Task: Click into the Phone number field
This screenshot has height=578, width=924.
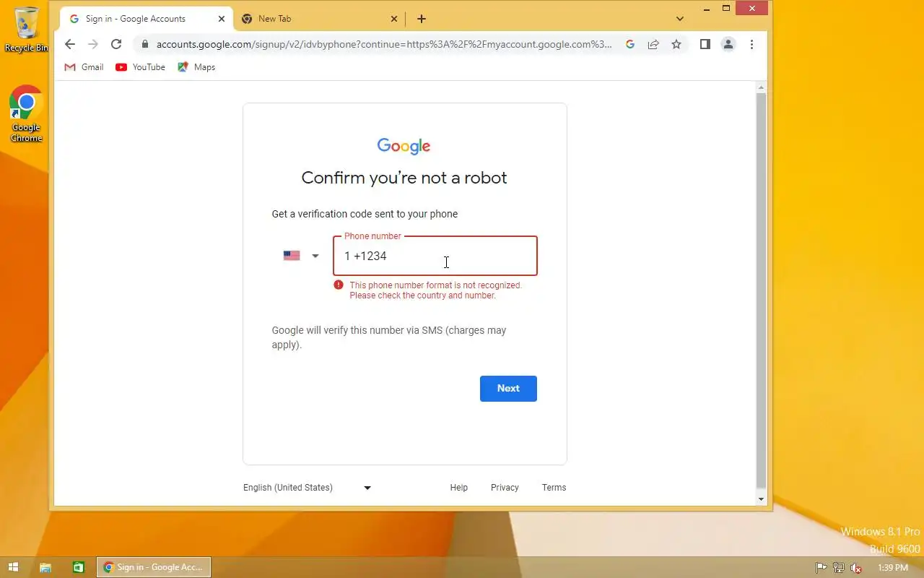Action: pyautogui.click(x=435, y=256)
